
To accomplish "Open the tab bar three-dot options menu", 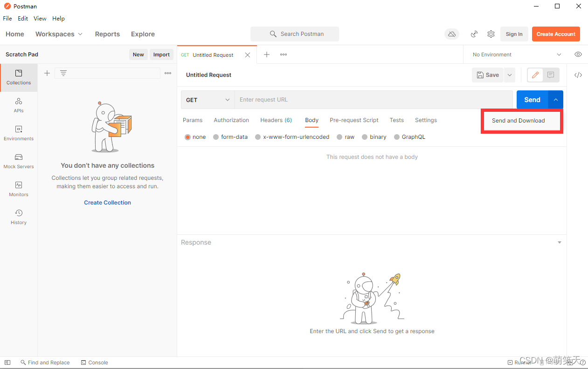I will click(284, 55).
